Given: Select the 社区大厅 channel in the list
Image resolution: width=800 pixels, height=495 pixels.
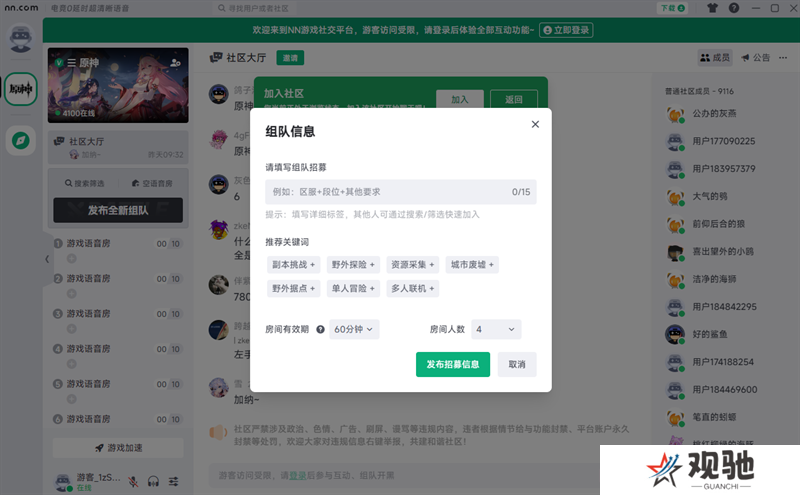Looking at the screenshot, I should [118, 147].
